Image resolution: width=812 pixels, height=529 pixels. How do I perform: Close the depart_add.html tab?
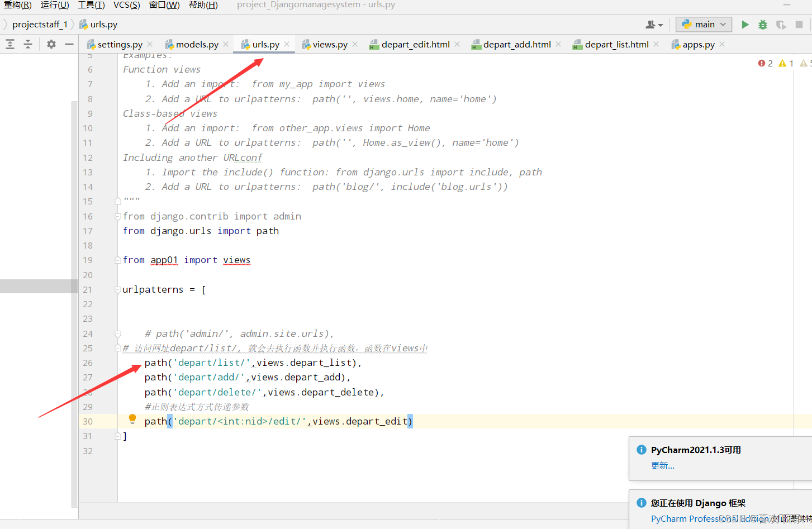click(558, 44)
